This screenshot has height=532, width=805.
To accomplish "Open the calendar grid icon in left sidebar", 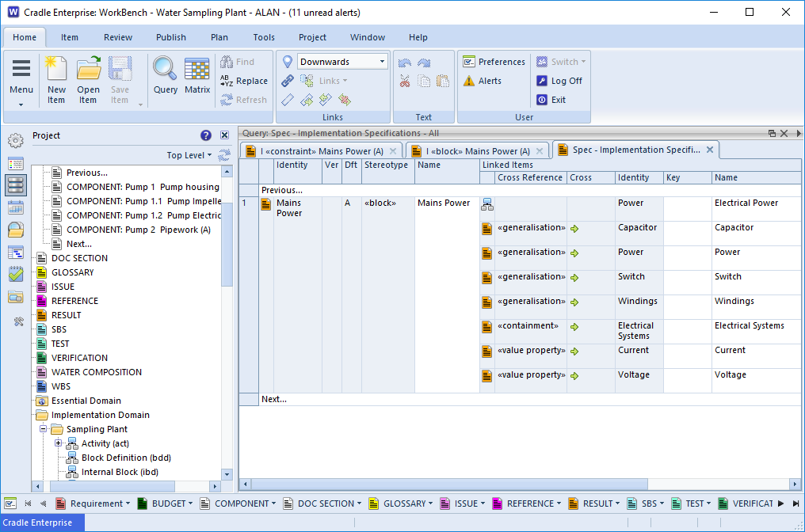I will pos(15,207).
